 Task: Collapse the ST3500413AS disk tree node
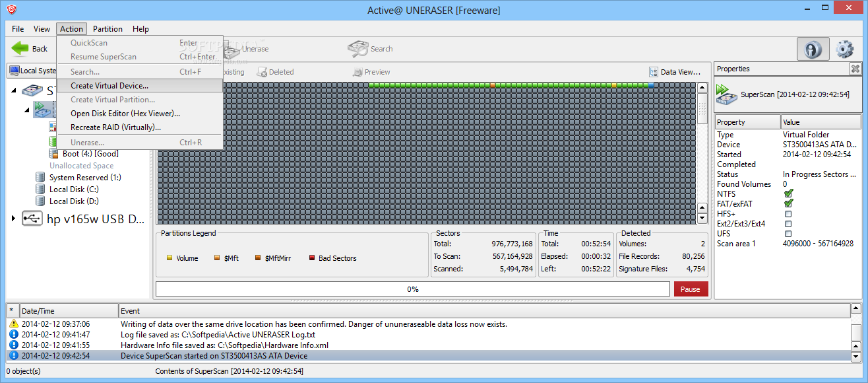click(14, 91)
